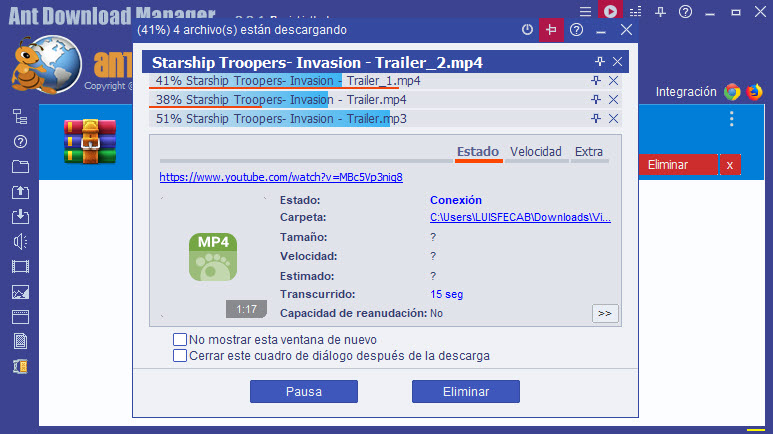Open the YouTube watch URL link
This screenshot has width=773, height=434.
pyautogui.click(x=281, y=177)
